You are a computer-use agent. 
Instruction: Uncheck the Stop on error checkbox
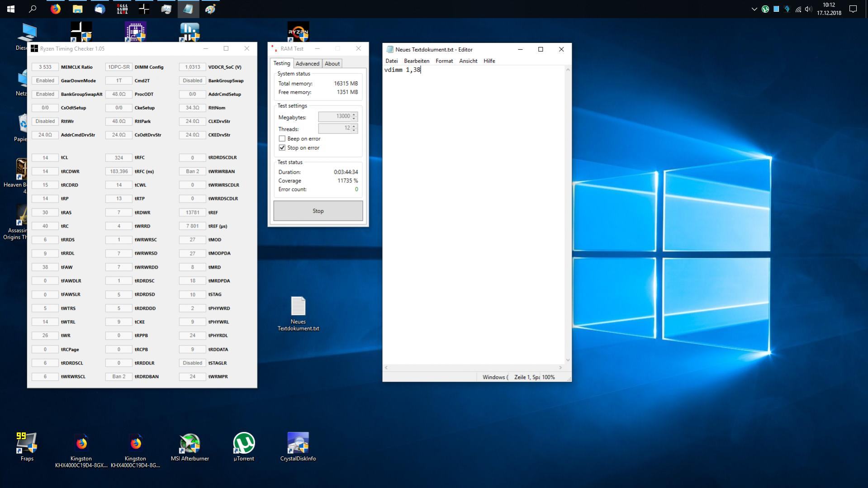pos(282,148)
